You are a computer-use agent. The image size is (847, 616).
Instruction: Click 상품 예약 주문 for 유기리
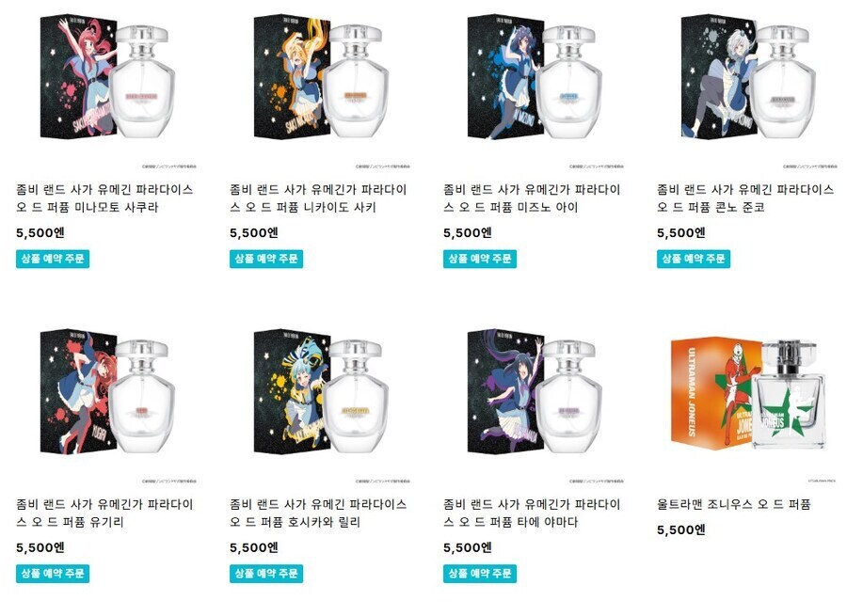(53, 574)
